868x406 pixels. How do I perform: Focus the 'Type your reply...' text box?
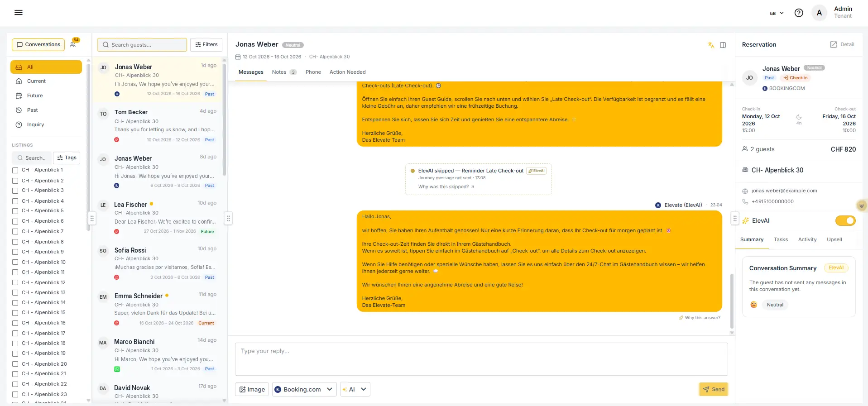[481, 359]
